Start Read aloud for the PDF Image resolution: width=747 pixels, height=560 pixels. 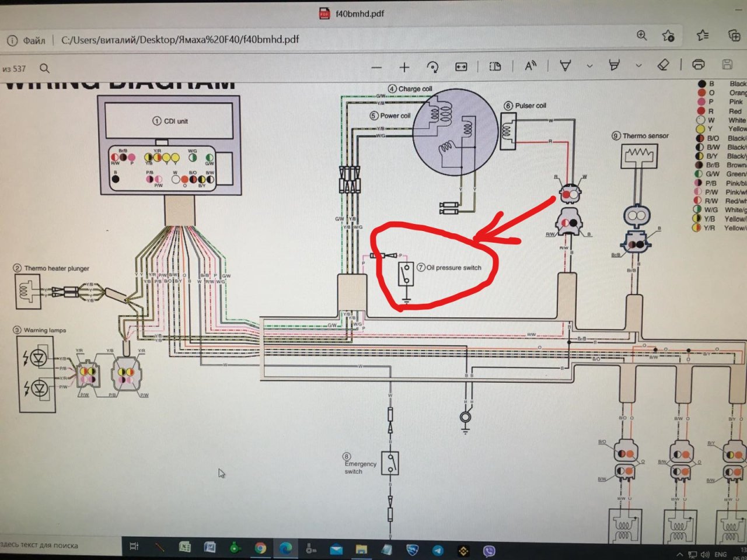click(530, 65)
